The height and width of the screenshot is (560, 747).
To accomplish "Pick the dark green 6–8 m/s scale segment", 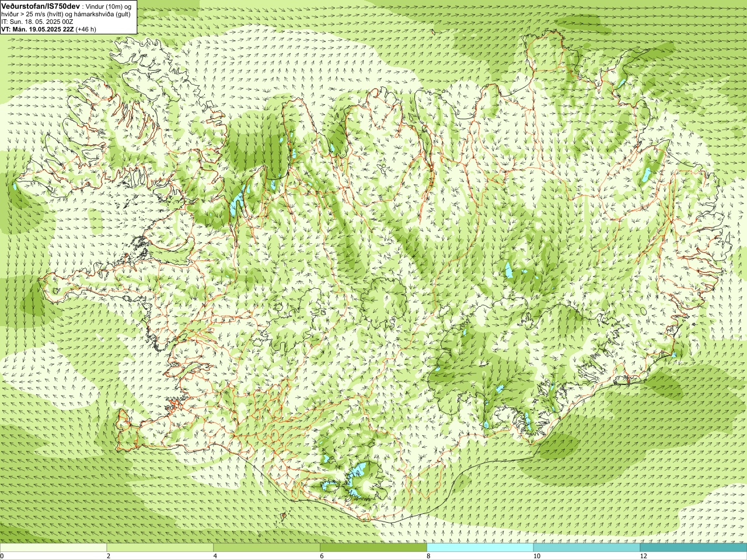I will point(373,548).
